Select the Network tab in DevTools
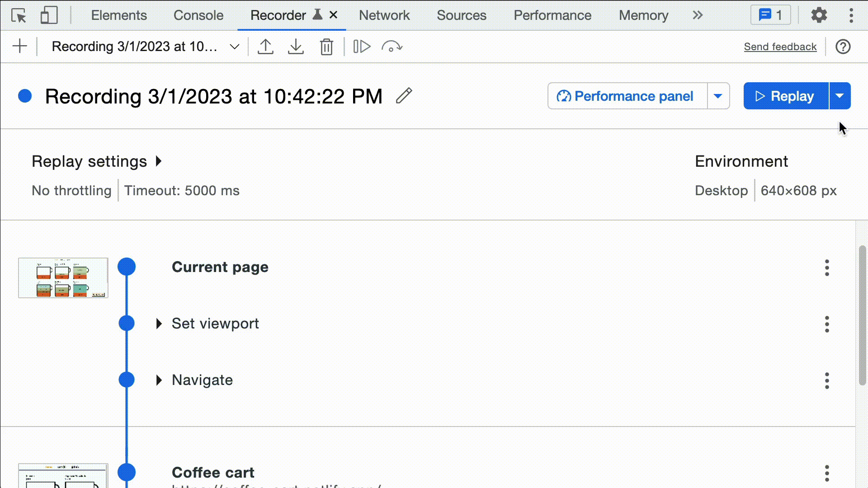868x488 pixels. point(384,15)
